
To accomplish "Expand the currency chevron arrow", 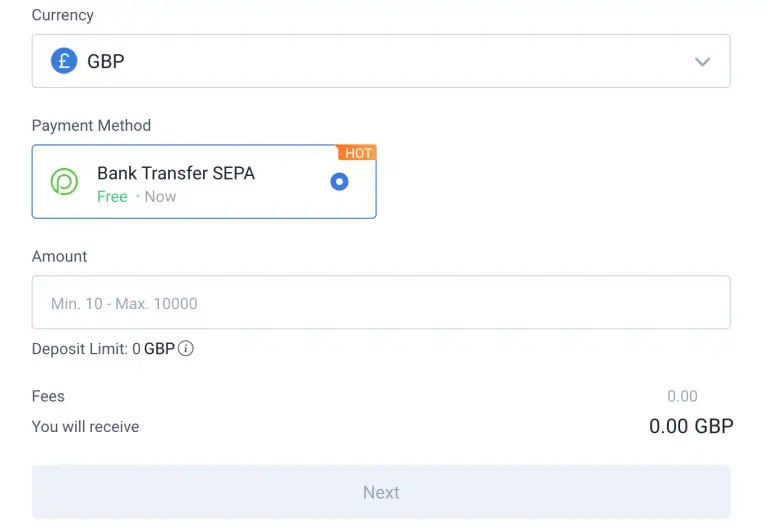I will click(x=702, y=62).
